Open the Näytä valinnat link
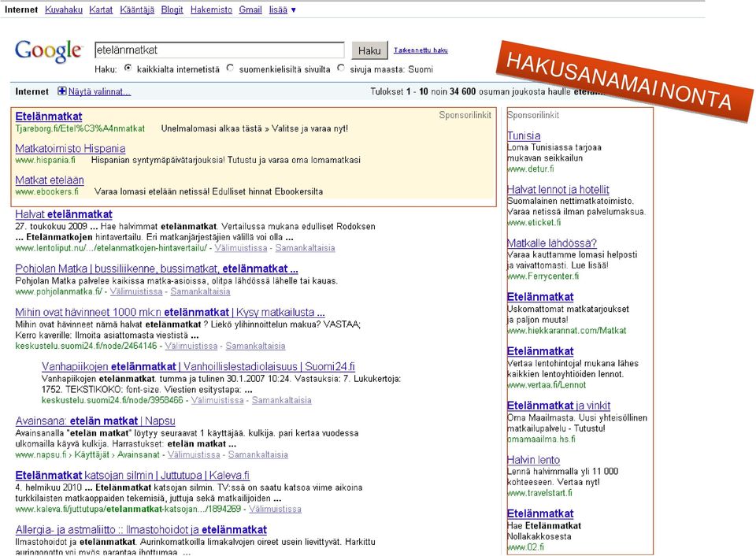This screenshot has height=556, width=756. (x=99, y=91)
